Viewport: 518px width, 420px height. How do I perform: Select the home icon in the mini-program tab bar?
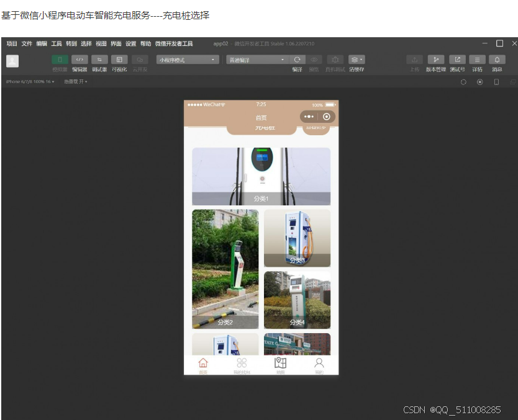(x=203, y=365)
